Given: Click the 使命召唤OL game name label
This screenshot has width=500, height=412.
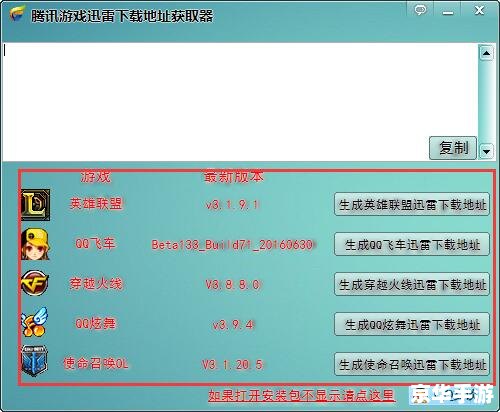Looking at the screenshot, I should point(96,363).
